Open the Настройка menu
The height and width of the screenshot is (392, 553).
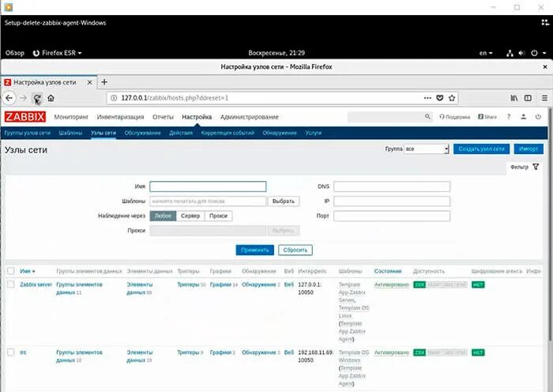point(197,117)
